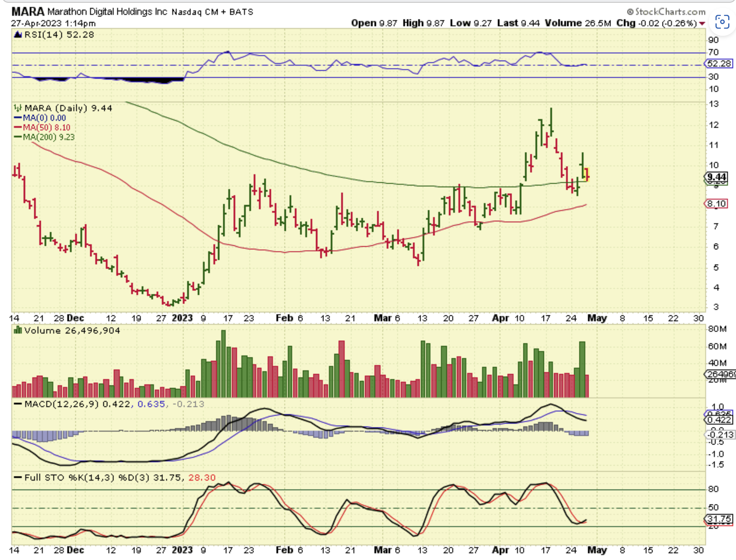736x560 pixels.
Task: Click the "90" RSI axis label
Action: coord(713,40)
